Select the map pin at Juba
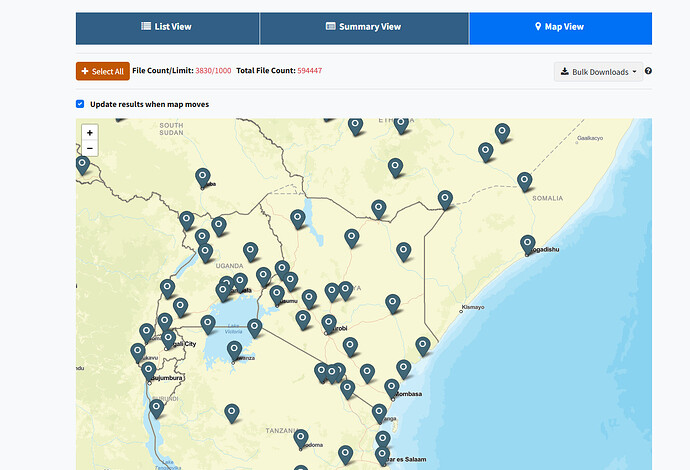This screenshot has width=690, height=470. click(x=203, y=176)
